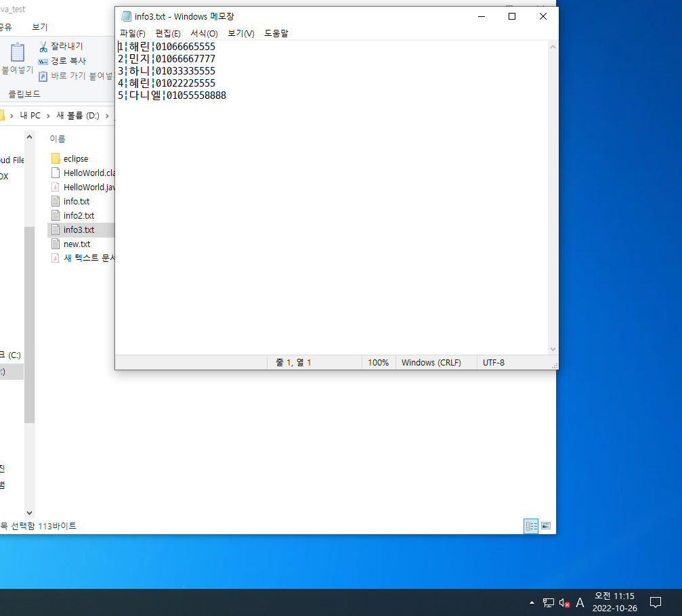The height and width of the screenshot is (616, 682).
Task: Select the info3.txt file icon
Action: [x=56, y=229]
